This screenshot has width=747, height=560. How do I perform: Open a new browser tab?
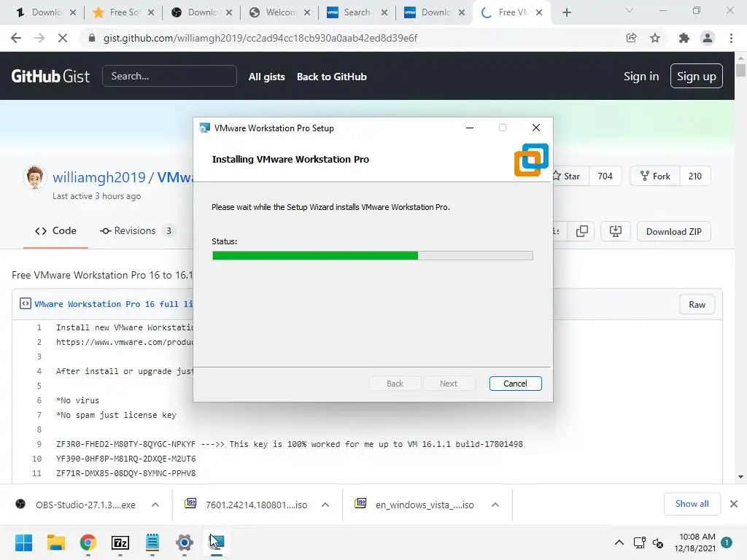coord(566,13)
